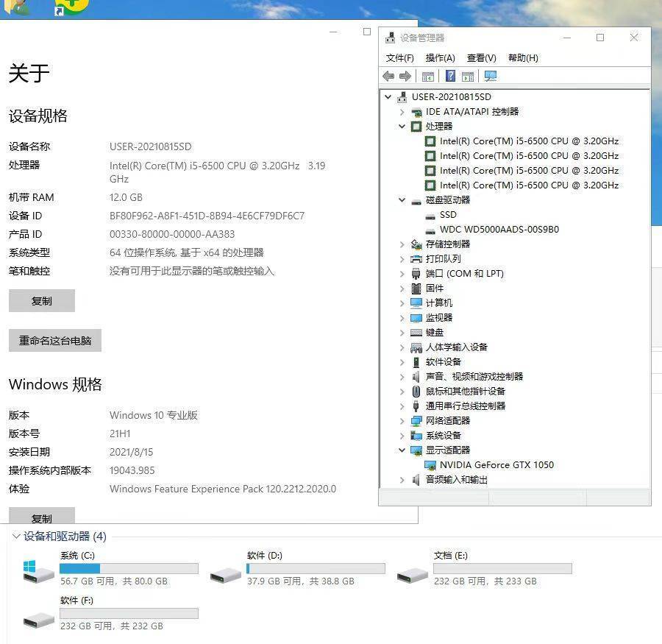Click the 重命名这台电脑 button

pos(55,341)
